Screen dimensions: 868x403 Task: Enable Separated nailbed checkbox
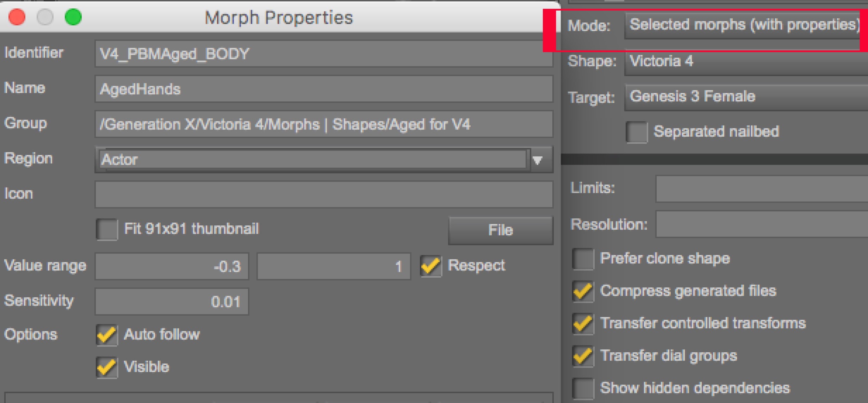(637, 132)
